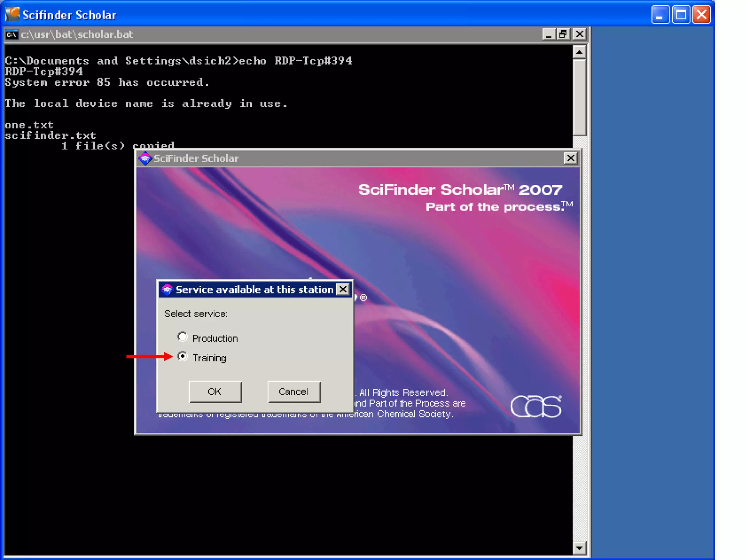
Task: Close the scholar.bat console window
Action: coord(579,34)
